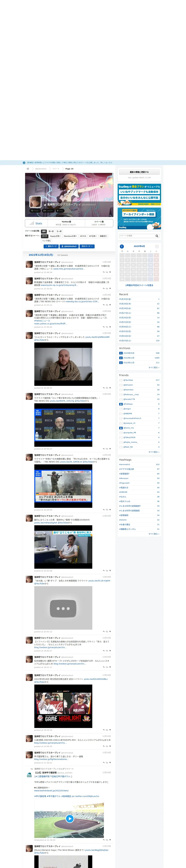Screen dimensions: 186x868
Task: Go to 前のページ
Action: click(51, 246)
